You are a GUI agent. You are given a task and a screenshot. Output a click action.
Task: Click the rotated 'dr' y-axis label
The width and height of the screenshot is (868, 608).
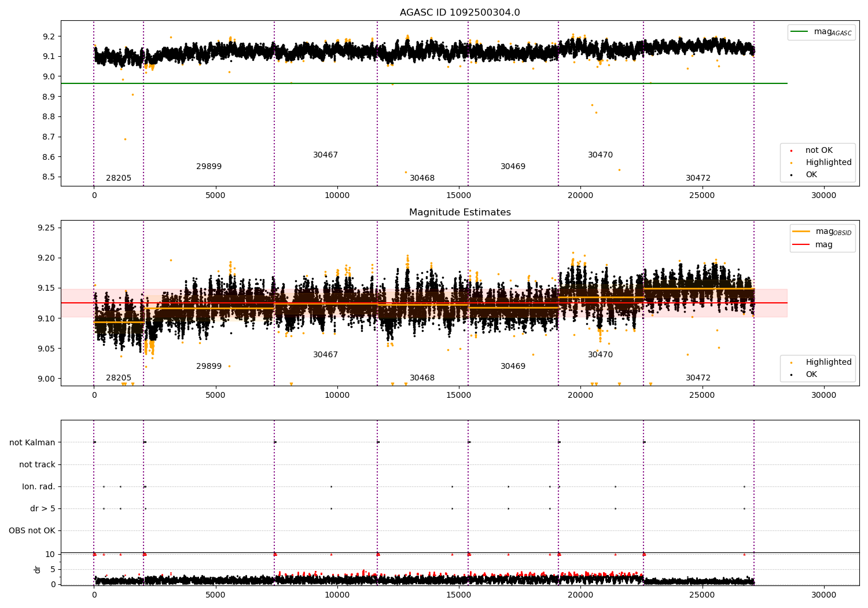point(38,570)
